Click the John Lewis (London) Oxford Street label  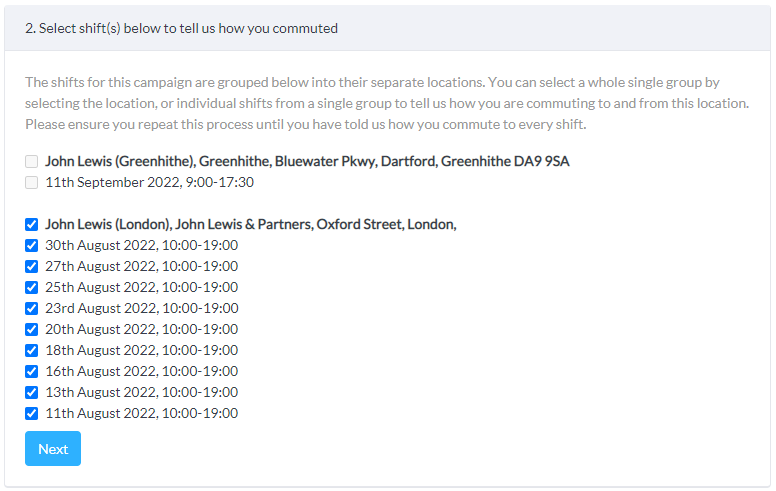coord(250,224)
